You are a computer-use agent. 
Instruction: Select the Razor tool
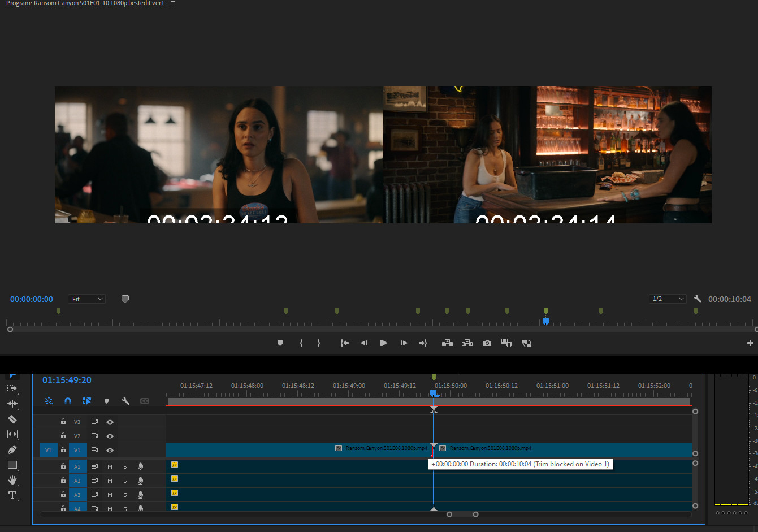(x=12, y=419)
